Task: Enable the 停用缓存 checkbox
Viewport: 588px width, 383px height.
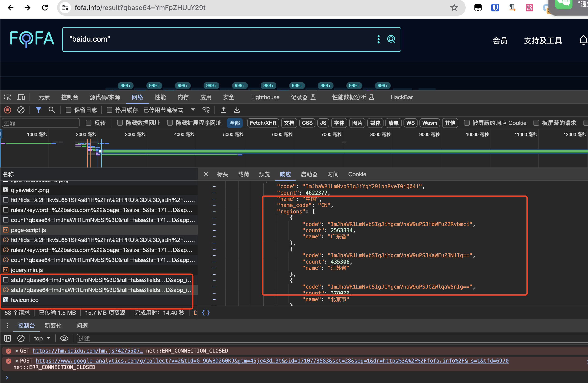Action: (109, 110)
